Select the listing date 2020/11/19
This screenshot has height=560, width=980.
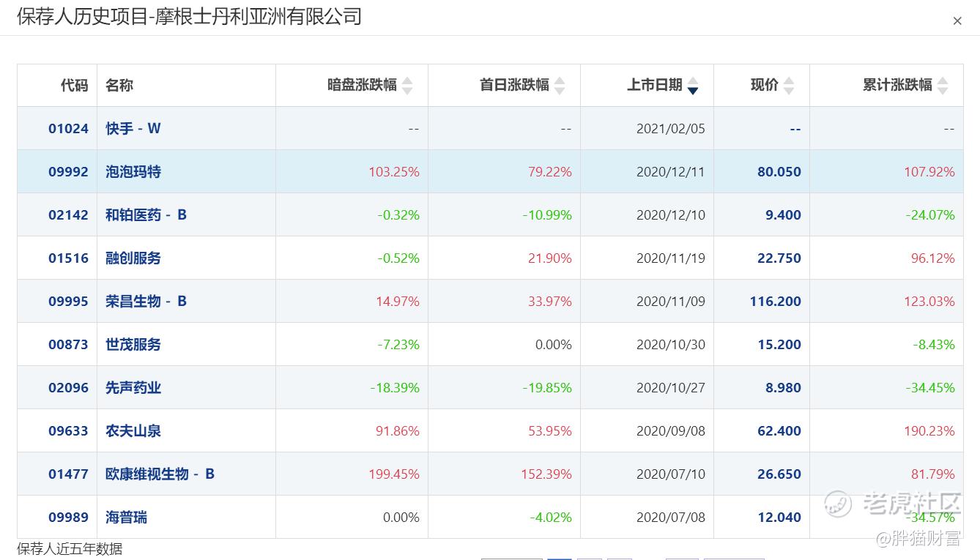point(671,258)
